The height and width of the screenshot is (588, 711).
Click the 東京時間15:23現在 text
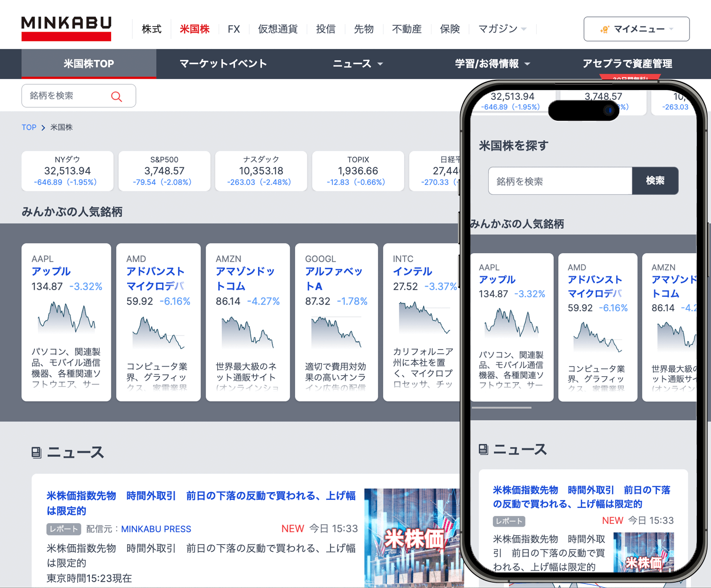coord(89,578)
